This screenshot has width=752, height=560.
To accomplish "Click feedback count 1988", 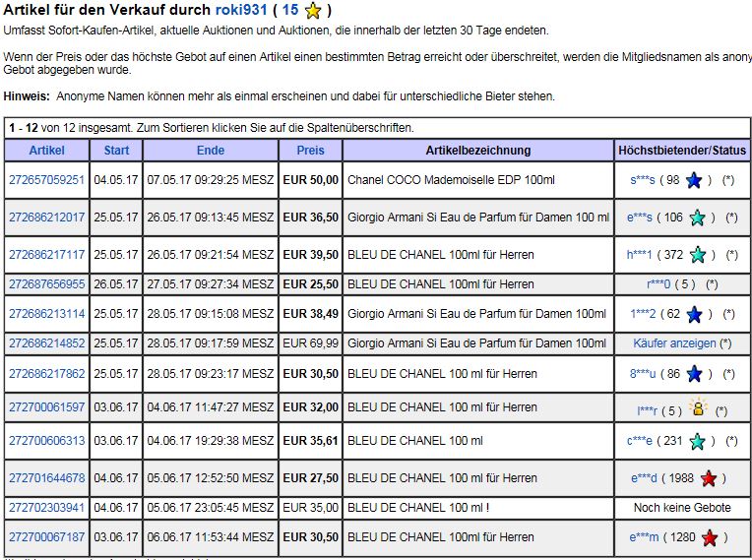I will [x=681, y=478].
